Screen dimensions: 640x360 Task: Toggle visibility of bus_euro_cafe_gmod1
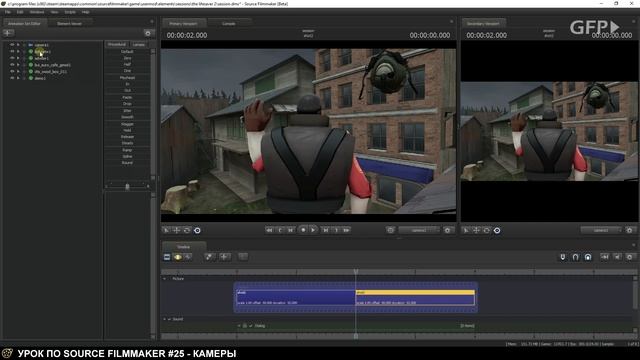click(12, 64)
